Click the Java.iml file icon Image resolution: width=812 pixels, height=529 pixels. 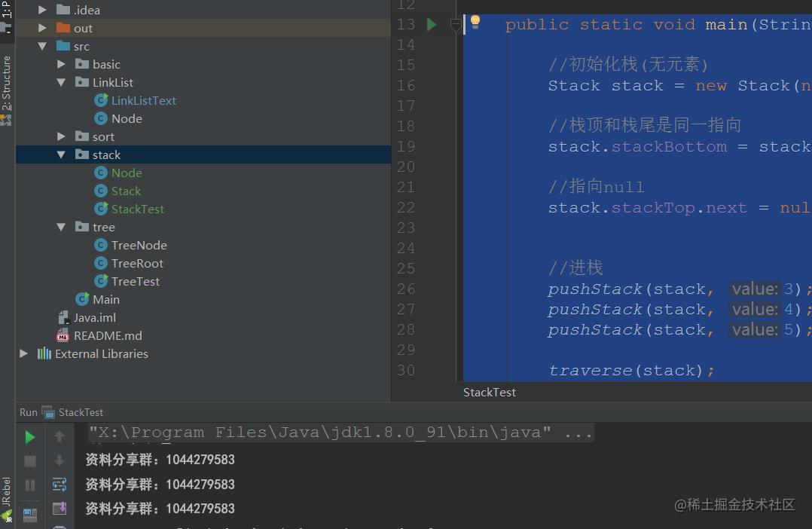(63, 317)
